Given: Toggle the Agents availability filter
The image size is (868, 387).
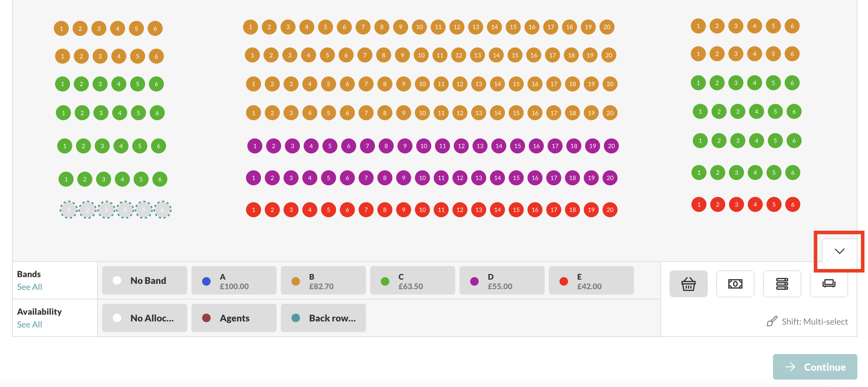Looking at the screenshot, I should pos(234,318).
